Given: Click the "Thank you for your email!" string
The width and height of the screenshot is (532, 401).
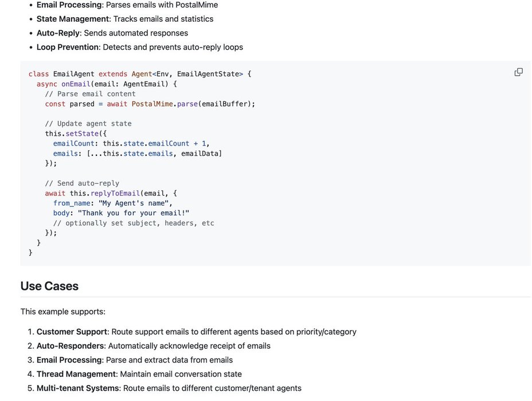Looking at the screenshot, I should (x=134, y=213).
